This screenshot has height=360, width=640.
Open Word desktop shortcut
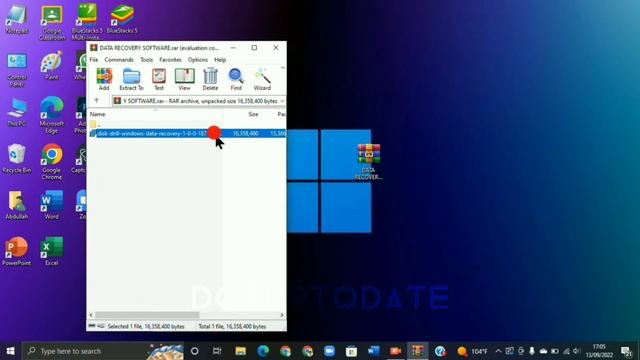point(52,205)
